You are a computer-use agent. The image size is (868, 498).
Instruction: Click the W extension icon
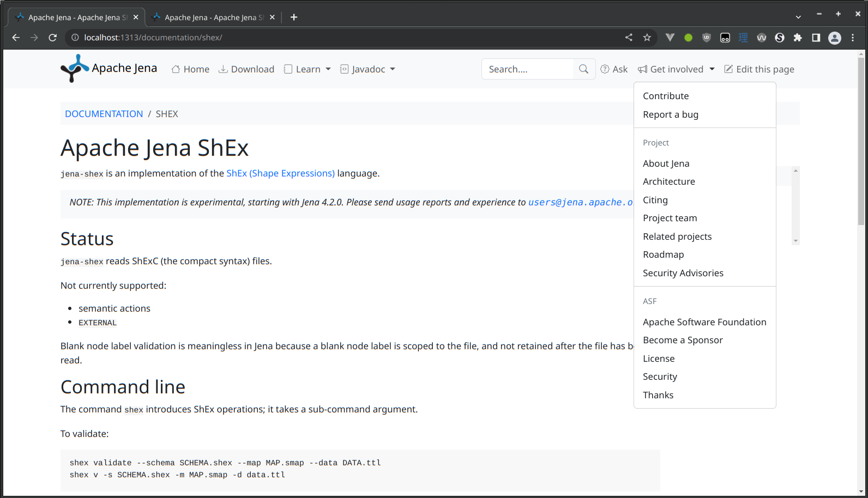tap(762, 38)
